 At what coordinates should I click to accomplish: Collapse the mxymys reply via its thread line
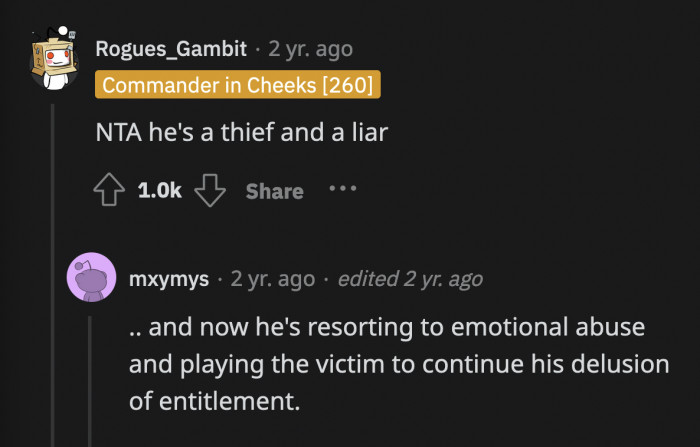89,380
